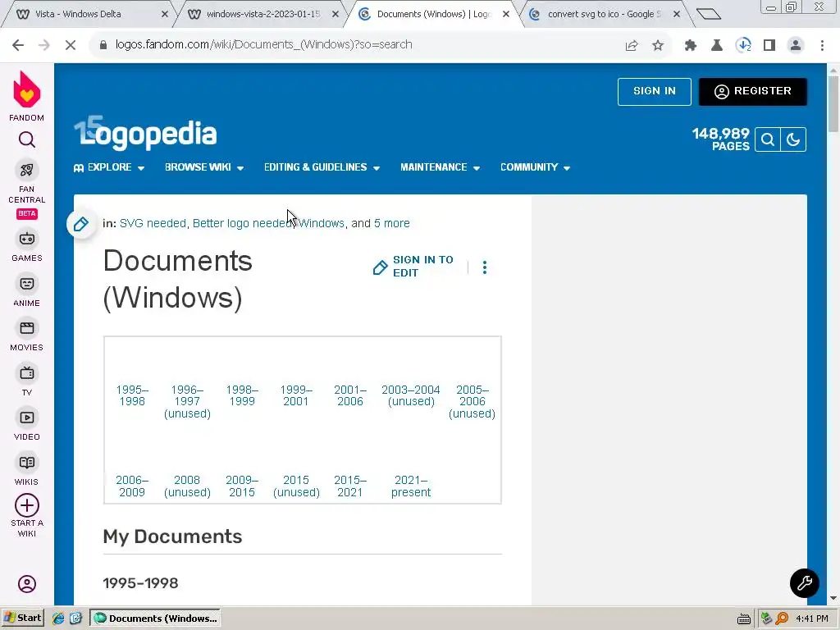Select the 2006–2009 logo entry
Image resolution: width=840 pixels, height=630 pixels.
[132, 486]
